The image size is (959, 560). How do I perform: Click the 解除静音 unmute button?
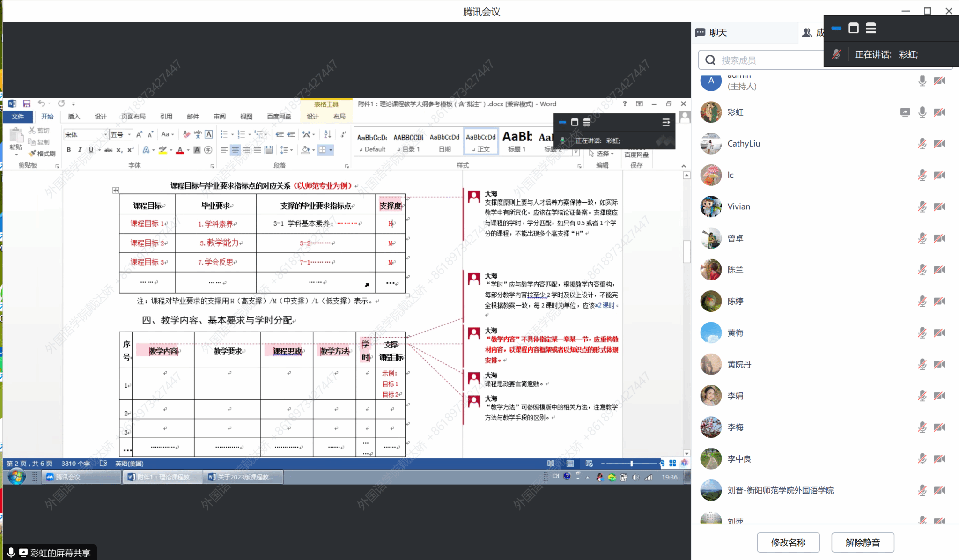[x=863, y=542]
